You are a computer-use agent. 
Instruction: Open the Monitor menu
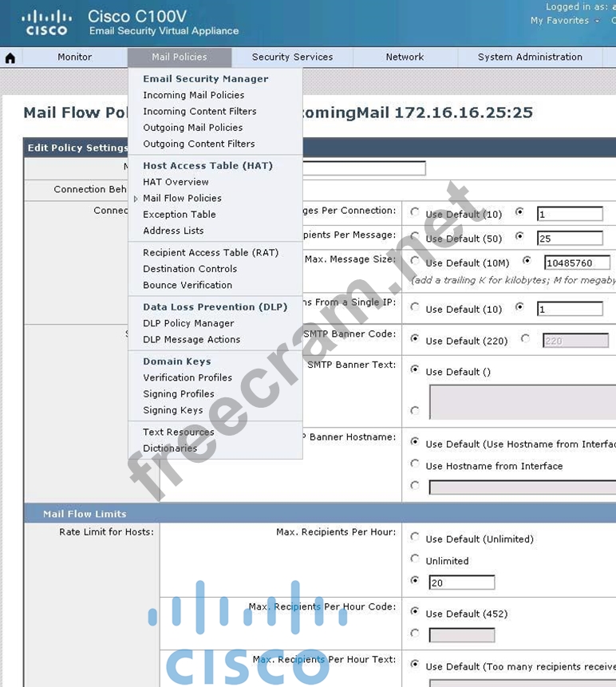click(x=74, y=57)
